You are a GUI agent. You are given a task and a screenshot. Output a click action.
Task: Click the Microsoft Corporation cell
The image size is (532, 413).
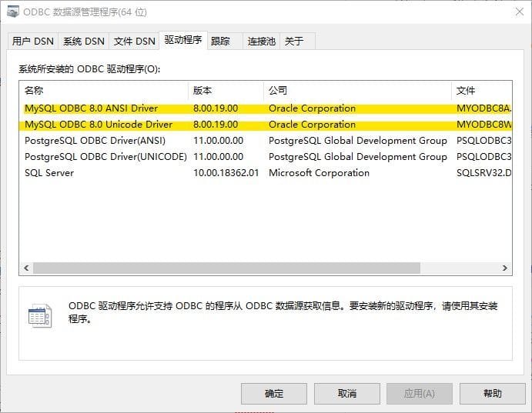tap(319, 173)
